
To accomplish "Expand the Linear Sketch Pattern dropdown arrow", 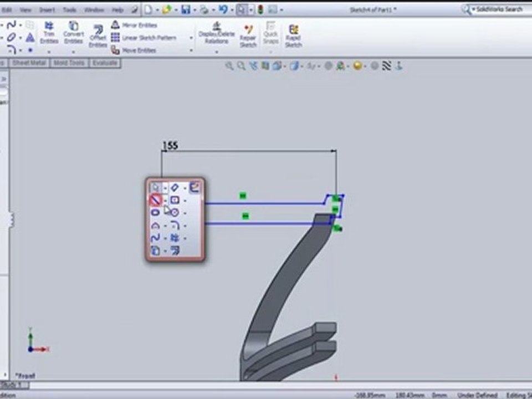I will 191,38.
